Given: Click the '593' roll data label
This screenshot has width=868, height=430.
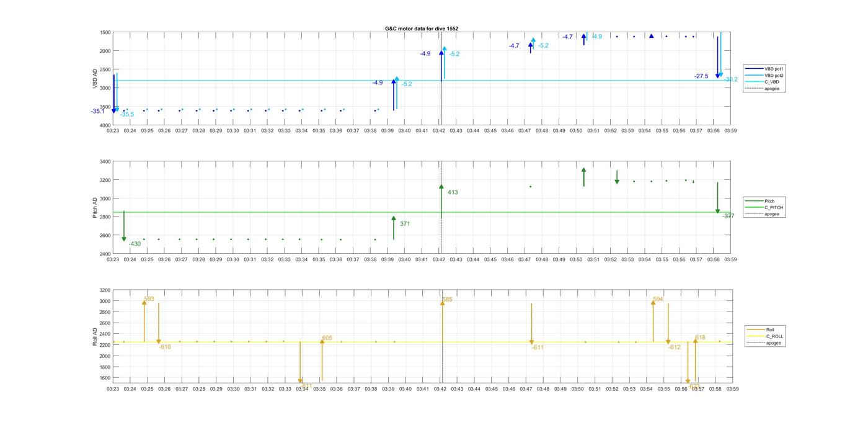Looking at the screenshot, I should (149, 299).
